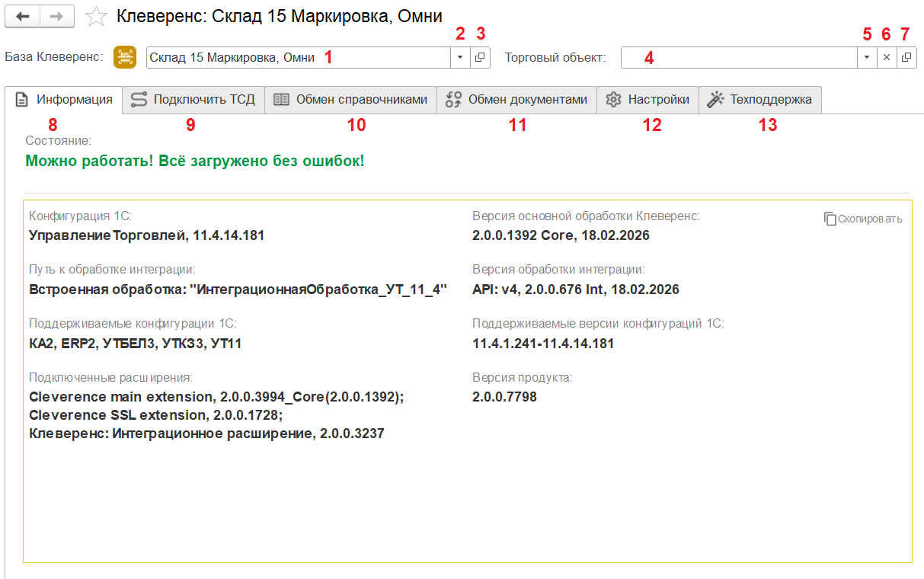
Task: Go back with the left arrow button
Action: pos(22,16)
